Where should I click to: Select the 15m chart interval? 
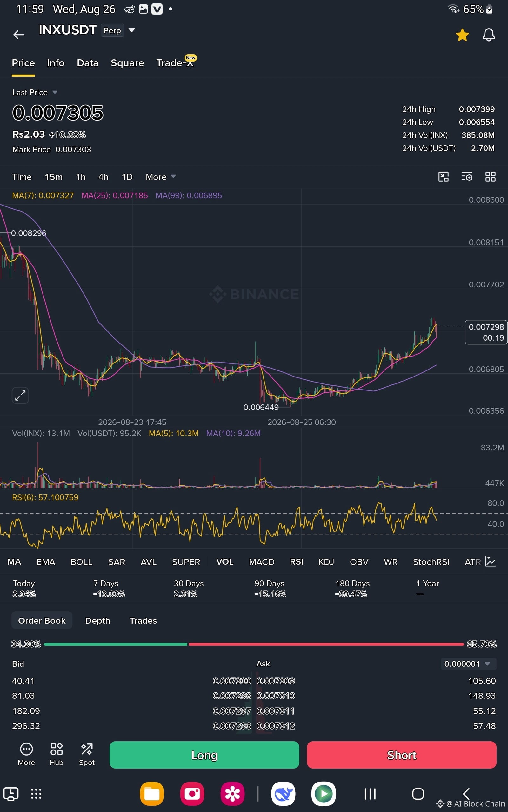[x=54, y=177]
